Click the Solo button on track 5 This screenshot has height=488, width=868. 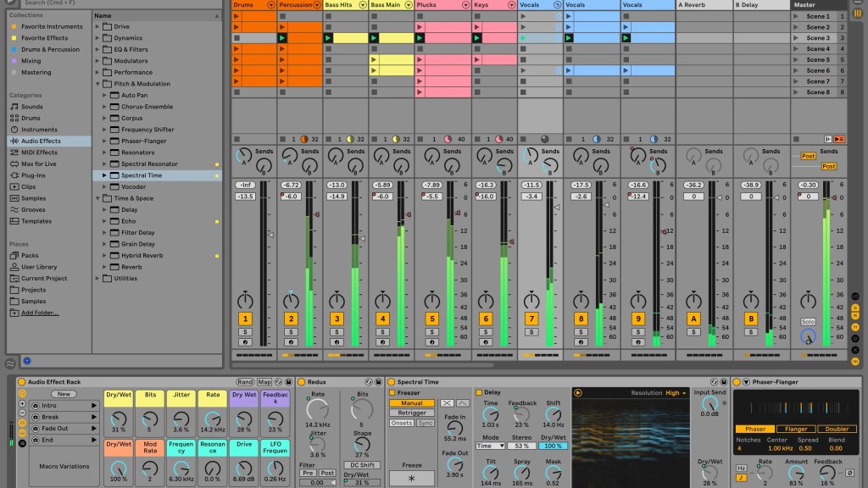tap(431, 332)
